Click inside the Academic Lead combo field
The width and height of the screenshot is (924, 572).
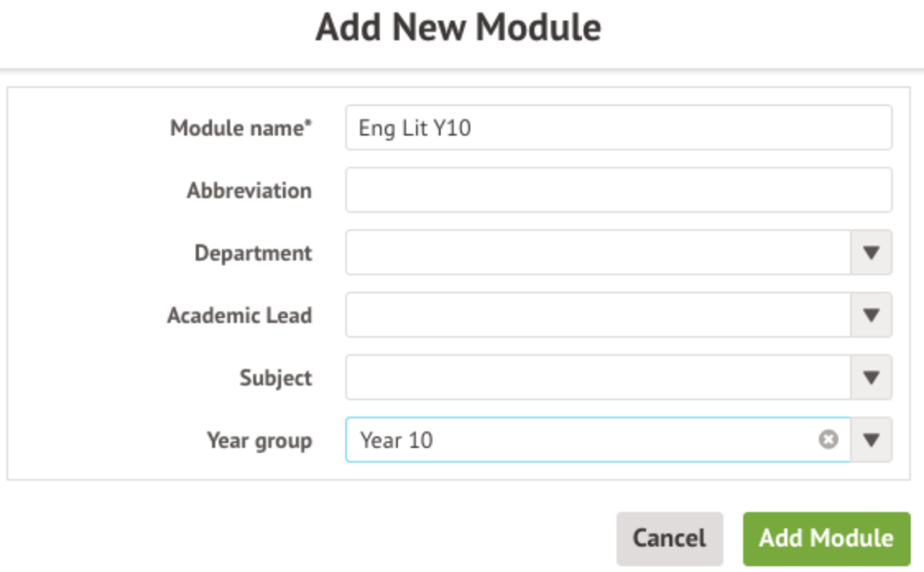click(x=598, y=316)
